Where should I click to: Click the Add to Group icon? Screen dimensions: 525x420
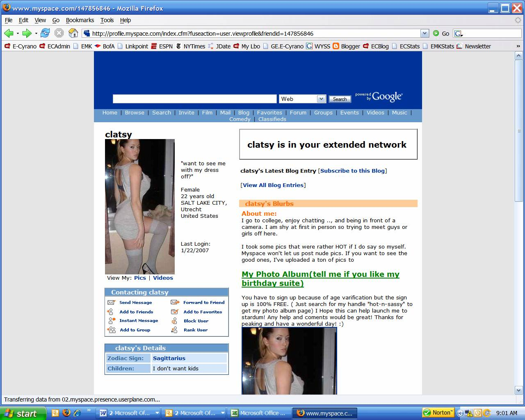112,330
